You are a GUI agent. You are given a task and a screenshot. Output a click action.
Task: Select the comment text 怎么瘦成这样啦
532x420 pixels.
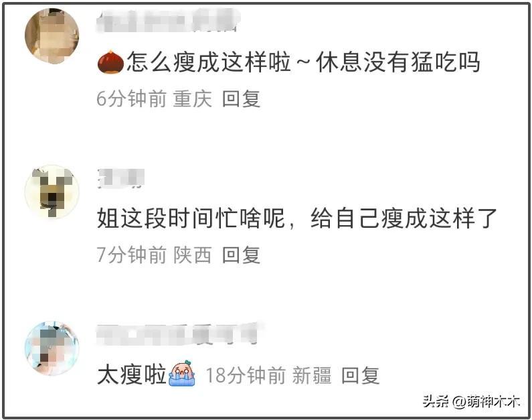tap(209, 62)
